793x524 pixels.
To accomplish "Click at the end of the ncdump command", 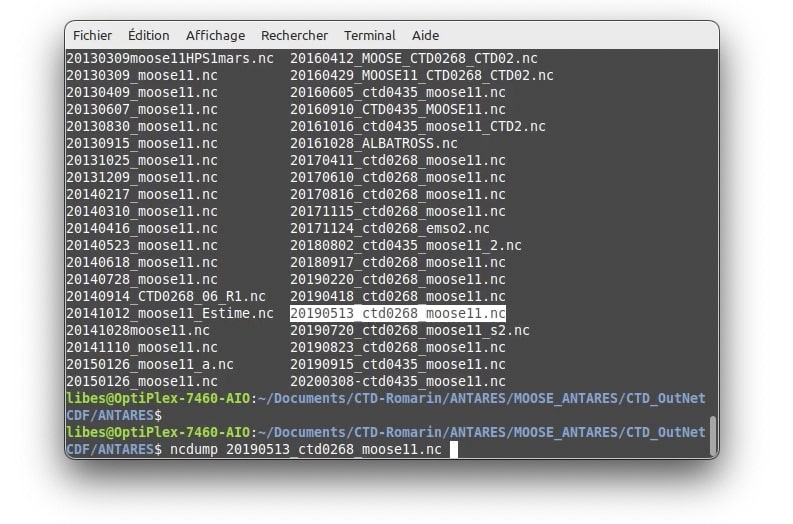I will tap(453, 450).
